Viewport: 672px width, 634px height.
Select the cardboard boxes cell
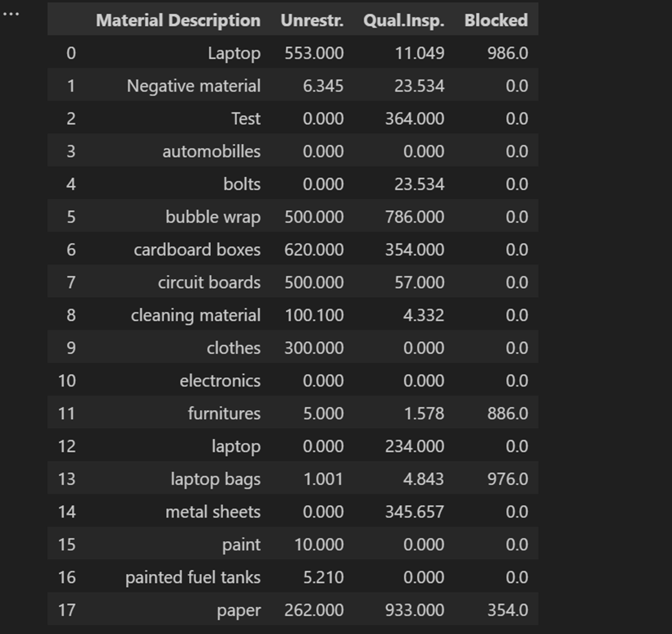click(196, 249)
